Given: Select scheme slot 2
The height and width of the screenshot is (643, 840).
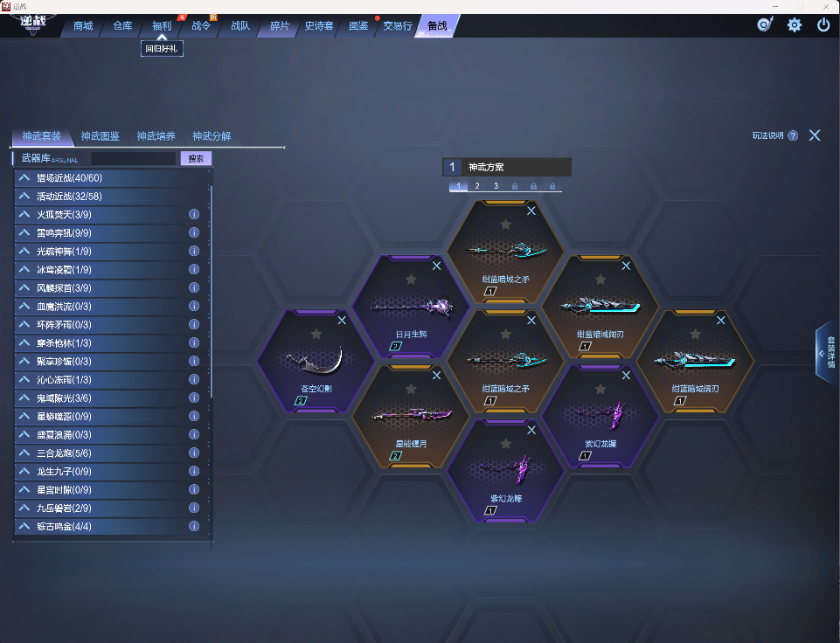Looking at the screenshot, I should coord(477,186).
